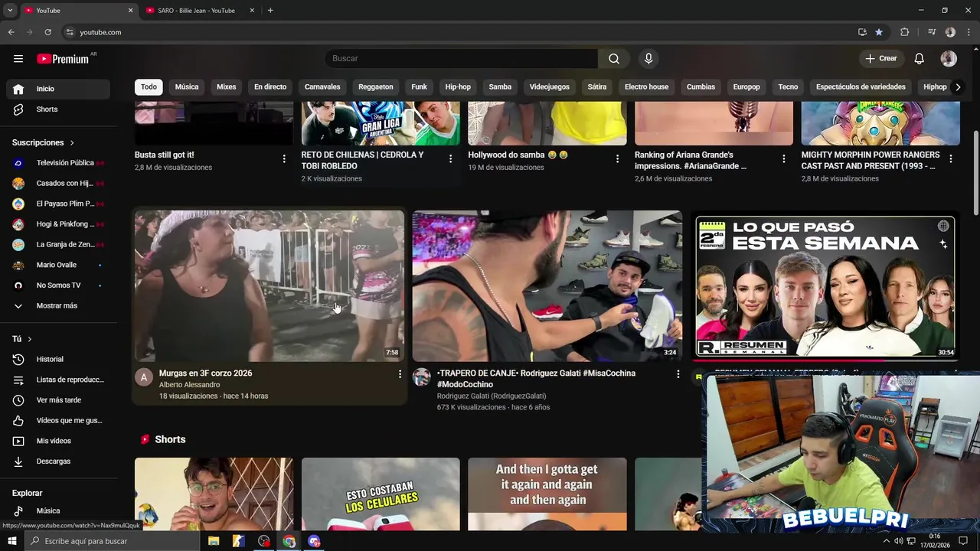The height and width of the screenshot is (551, 980).
Task: Select the Cumbias chip
Action: [701, 87]
